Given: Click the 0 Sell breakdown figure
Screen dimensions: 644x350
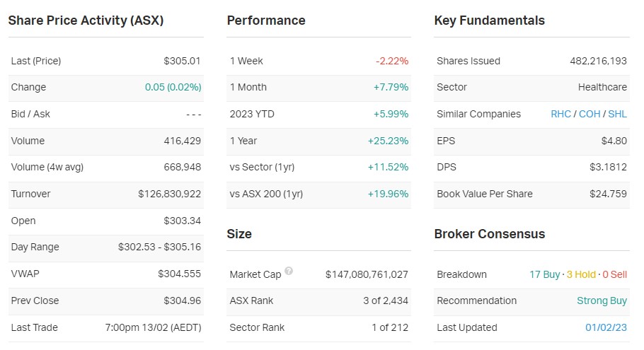Looking at the screenshot, I should (614, 274).
